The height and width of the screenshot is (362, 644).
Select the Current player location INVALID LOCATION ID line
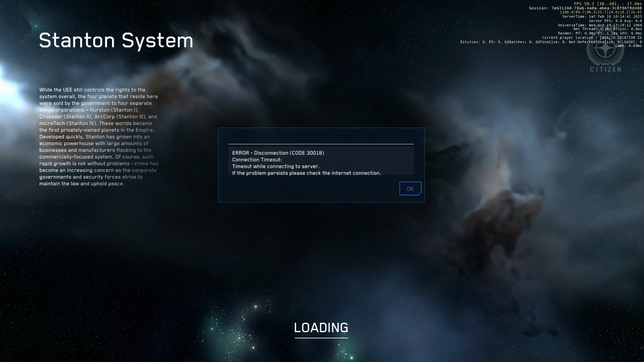pos(593,38)
